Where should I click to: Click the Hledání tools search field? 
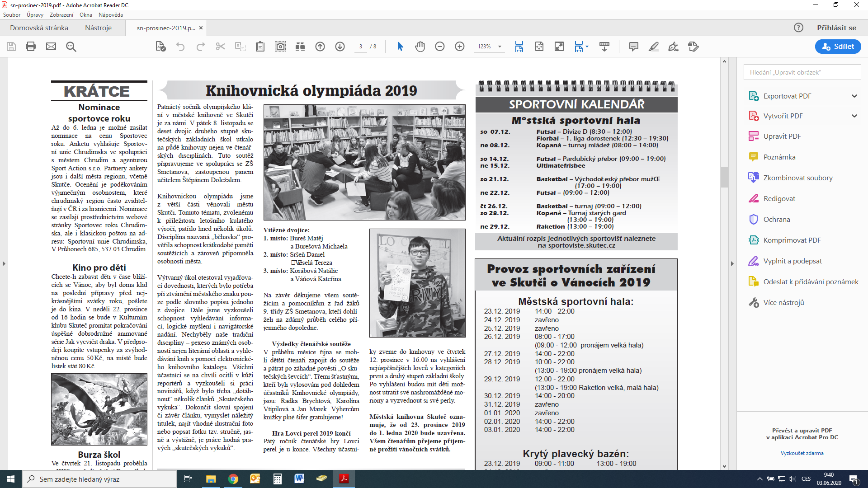802,72
